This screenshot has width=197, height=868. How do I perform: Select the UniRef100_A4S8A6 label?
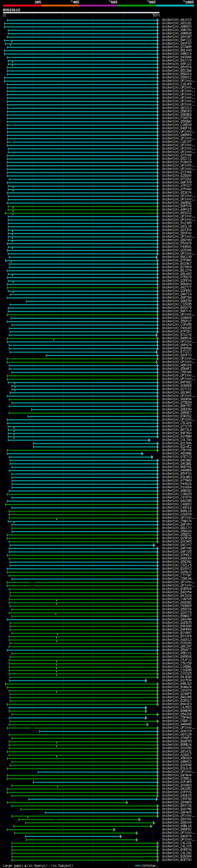tap(177, 57)
